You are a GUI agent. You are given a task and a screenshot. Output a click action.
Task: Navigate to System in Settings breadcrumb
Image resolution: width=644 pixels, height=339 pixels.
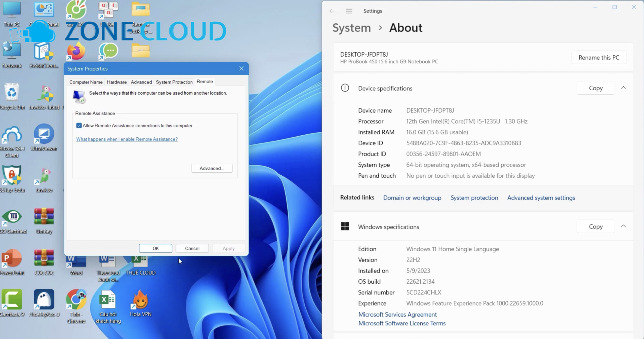point(352,28)
